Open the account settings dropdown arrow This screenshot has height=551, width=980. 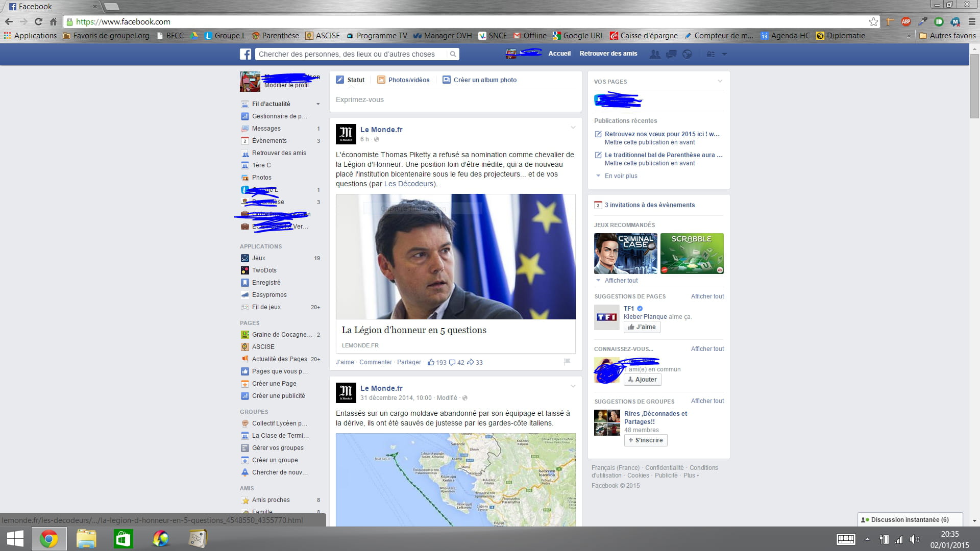pos(724,54)
